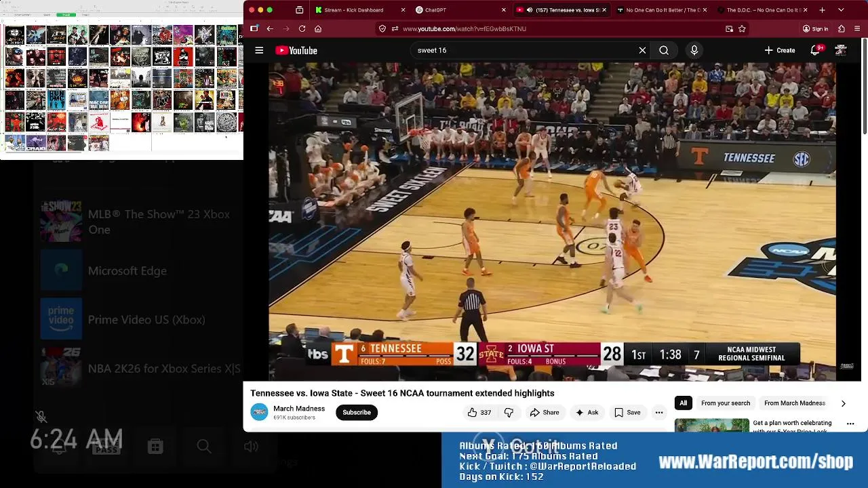Click the store bag icon in Xbox guide
The height and width of the screenshot is (488, 868).
click(x=155, y=446)
